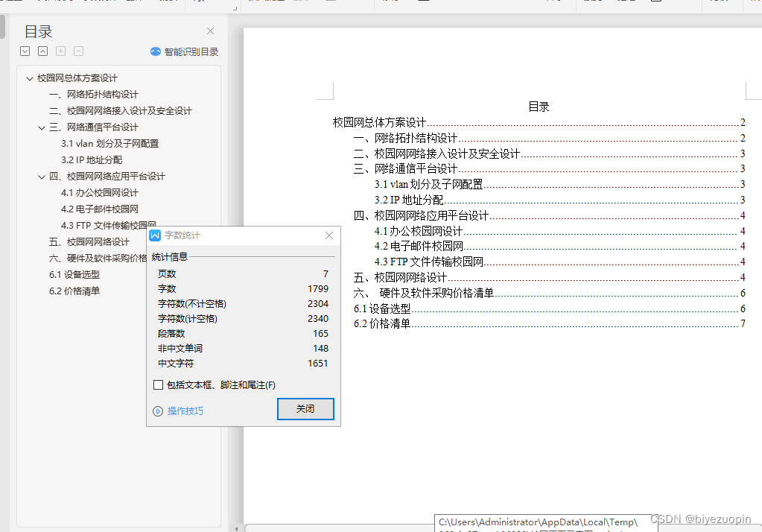The width and height of the screenshot is (762, 532).
Task: Close the 字数统计 dialog with X
Action: tap(329, 235)
